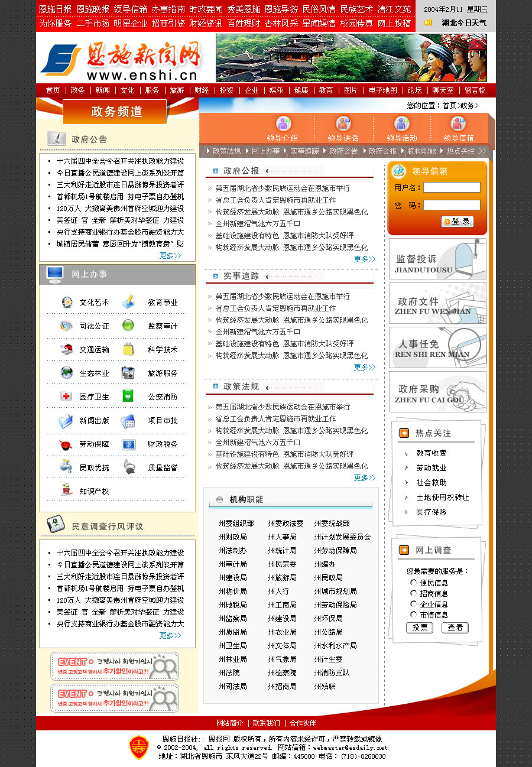Screen dimensions: 532x767
Task: Open the 财经 navigation menu item
Action: 202,90
